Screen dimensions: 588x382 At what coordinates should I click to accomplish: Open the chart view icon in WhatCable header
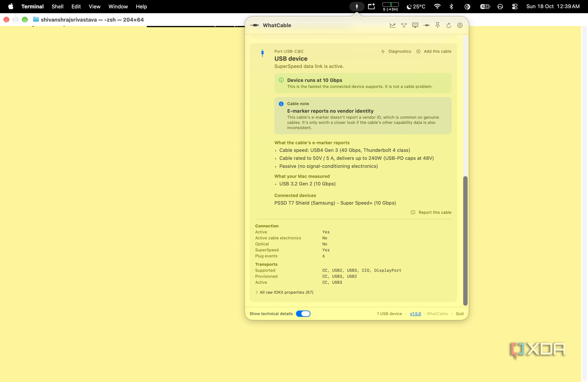coord(392,25)
